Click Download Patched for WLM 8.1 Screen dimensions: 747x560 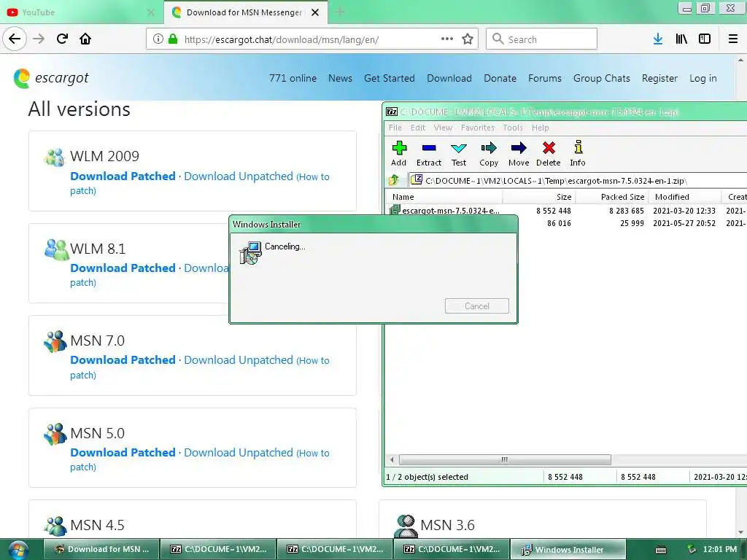[123, 268]
